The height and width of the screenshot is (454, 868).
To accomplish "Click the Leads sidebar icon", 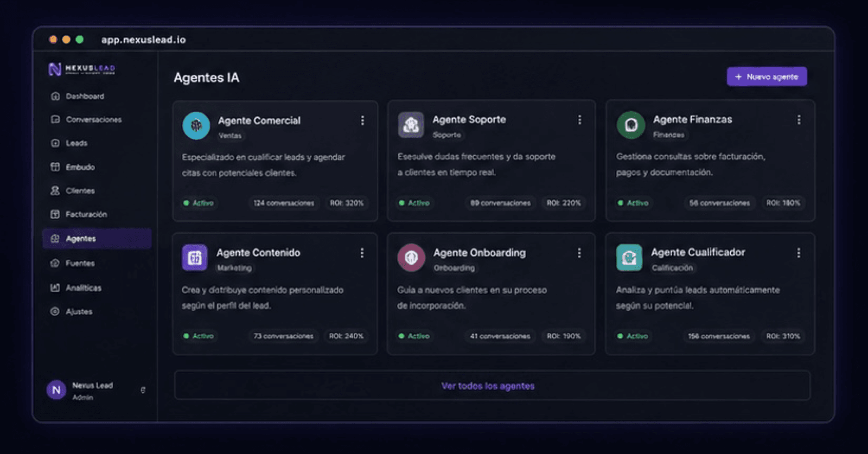I will [55, 143].
